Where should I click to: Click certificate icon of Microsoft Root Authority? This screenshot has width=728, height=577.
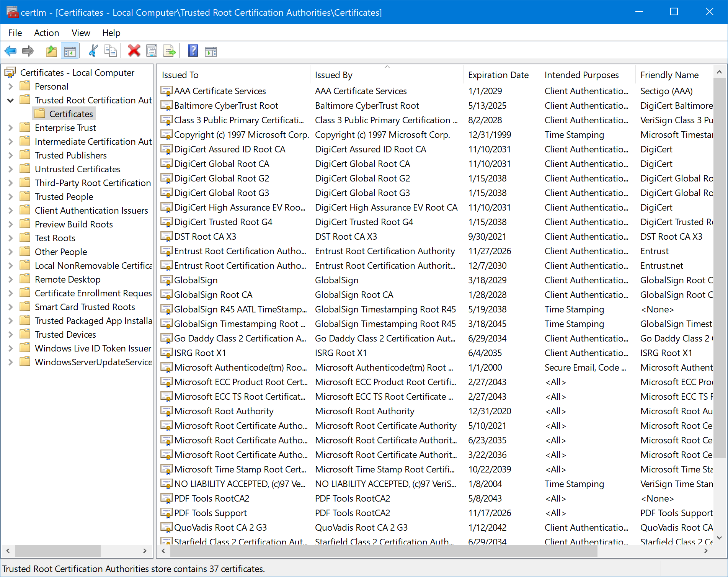click(x=166, y=411)
